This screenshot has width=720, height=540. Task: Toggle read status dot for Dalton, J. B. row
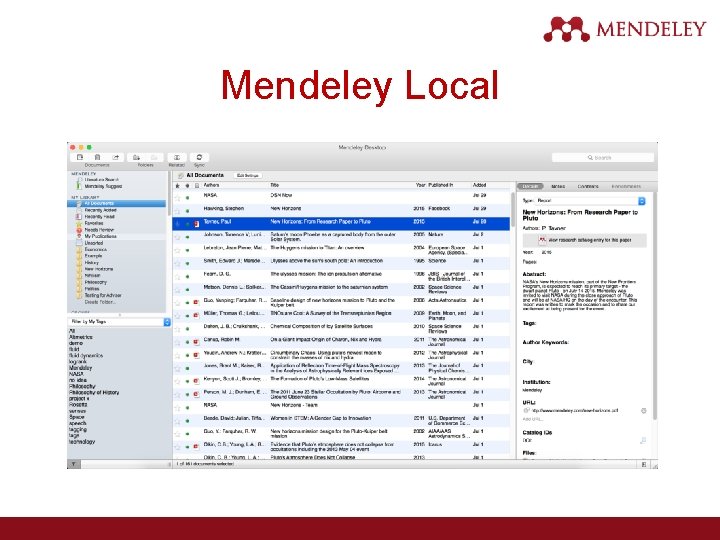click(x=187, y=329)
